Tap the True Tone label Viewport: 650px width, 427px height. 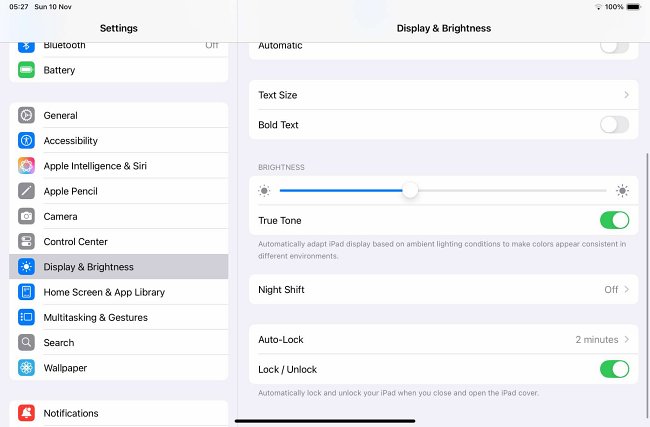click(280, 221)
